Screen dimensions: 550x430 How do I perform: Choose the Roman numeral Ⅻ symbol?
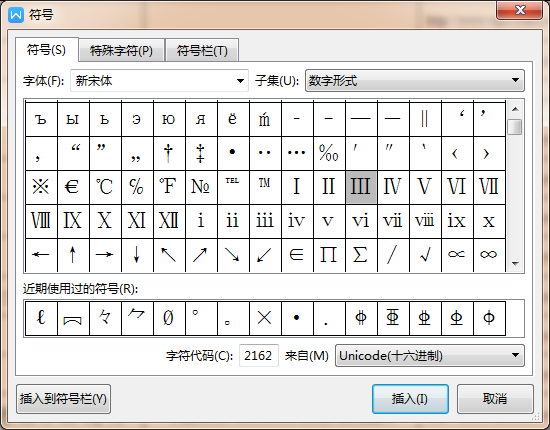click(x=169, y=221)
